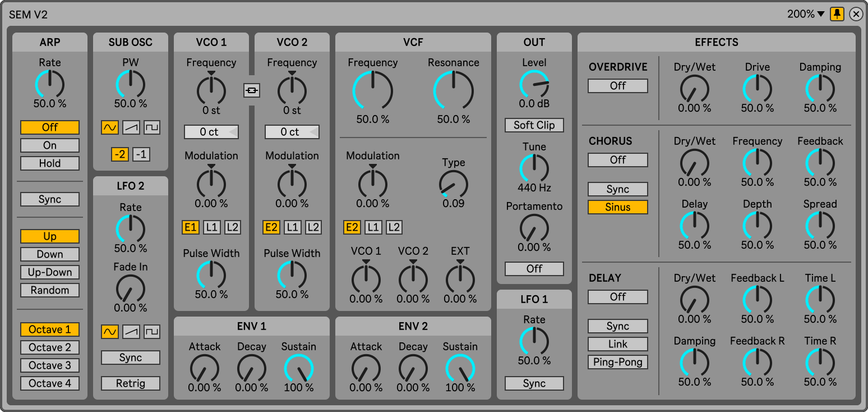Screen dimensions: 868x412
Task: Set the arpeggiator to Hold
Action: [x=50, y=163]
